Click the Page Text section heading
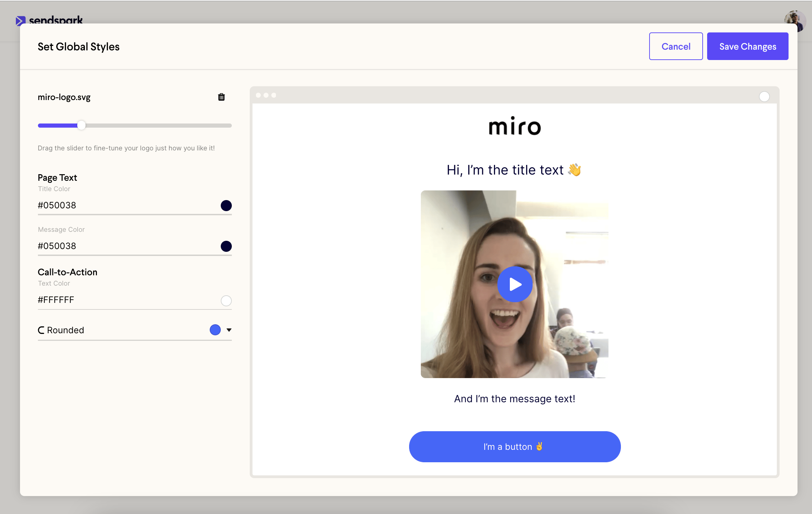The width and height of the screenshot is (812, 514). (57, 178)
